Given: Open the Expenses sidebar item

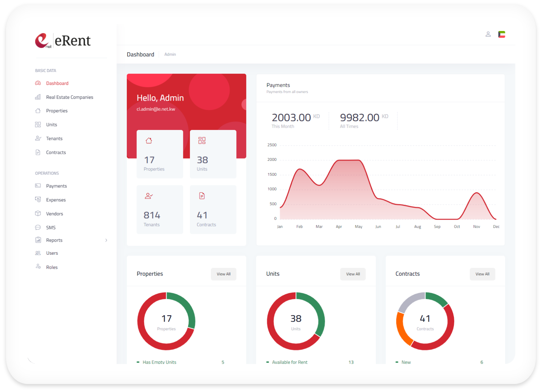Looking at the screenshot, I should (x=56, y=200).
